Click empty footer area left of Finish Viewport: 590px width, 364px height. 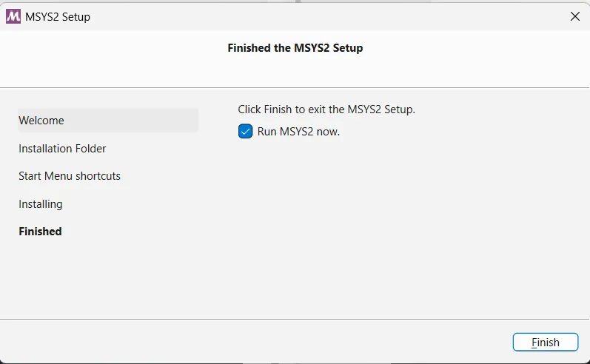[x=256, y=342]
